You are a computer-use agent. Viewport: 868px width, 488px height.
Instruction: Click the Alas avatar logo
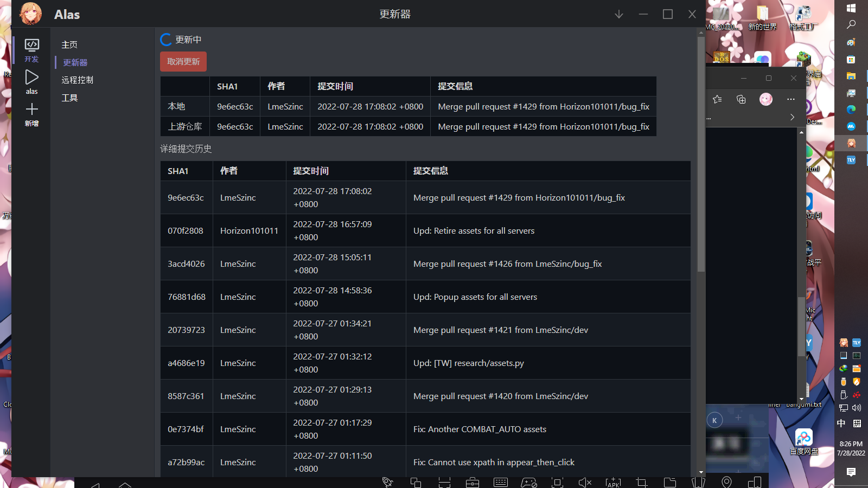pos(30,14)
